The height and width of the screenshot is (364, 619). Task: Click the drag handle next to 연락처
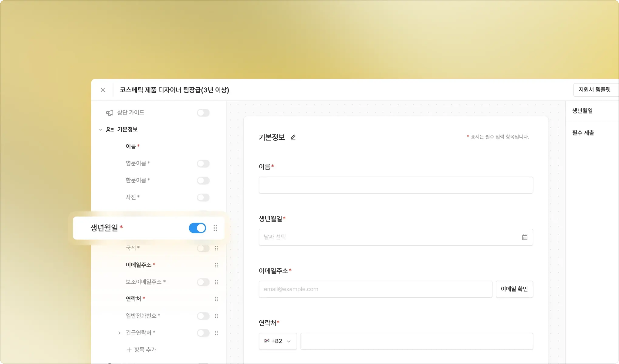pyautogui.click(x=216, y=299)
